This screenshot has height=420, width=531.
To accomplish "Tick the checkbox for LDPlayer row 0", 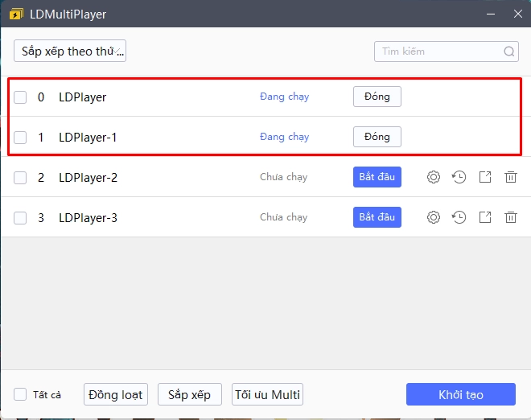I will (20, 97).
